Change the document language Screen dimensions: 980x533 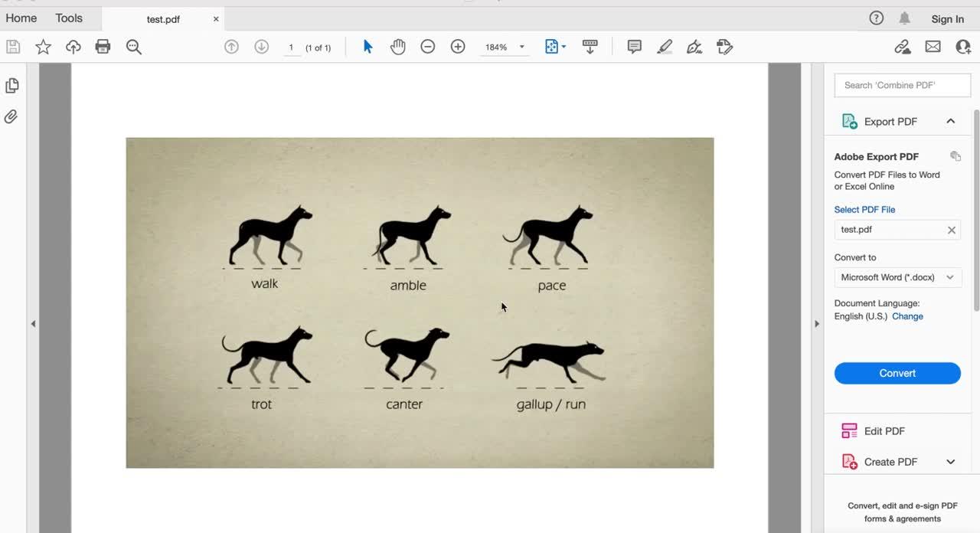pyautogui.click(x=907, y=316)
